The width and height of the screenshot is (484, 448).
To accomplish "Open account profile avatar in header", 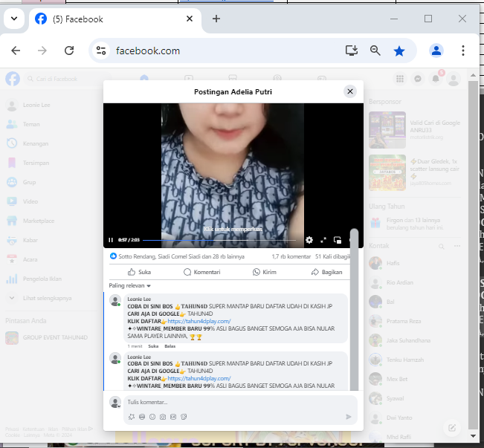I will [x=454, y=79].
